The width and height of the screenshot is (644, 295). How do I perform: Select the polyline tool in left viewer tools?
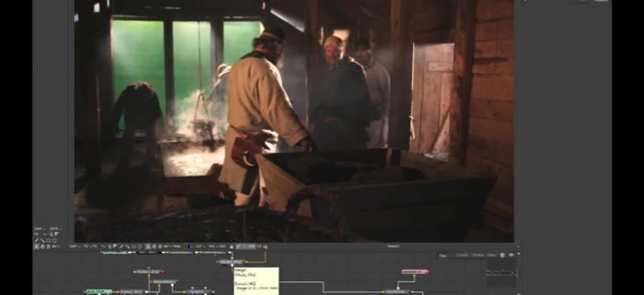(44, 235)
